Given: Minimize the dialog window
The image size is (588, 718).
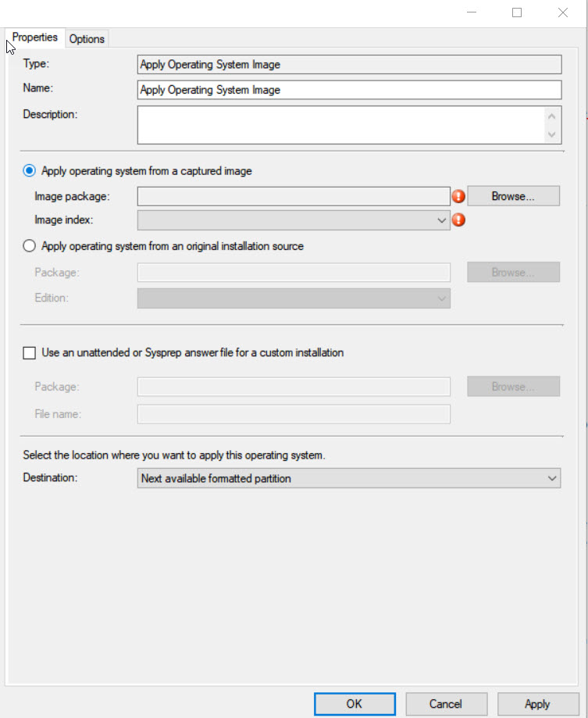Looking at the screenshot, I should coord(472,13).
